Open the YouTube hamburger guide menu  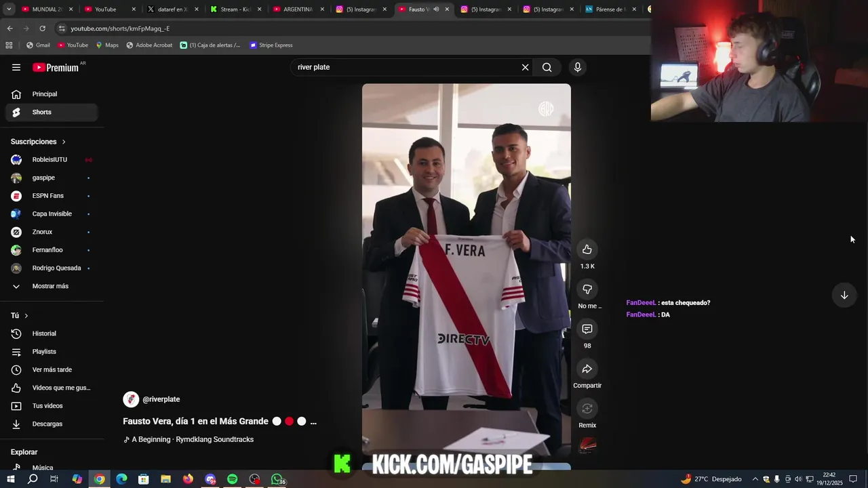(16, 67)
